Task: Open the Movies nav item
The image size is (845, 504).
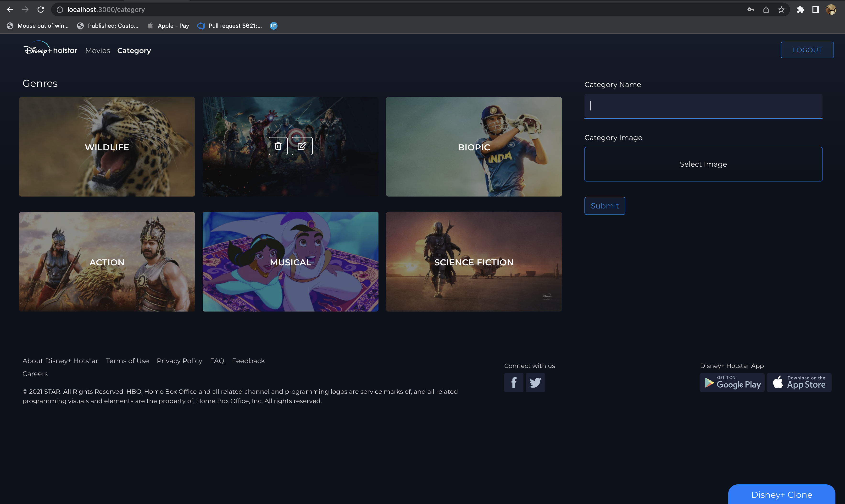Action: tap(98, 51)
